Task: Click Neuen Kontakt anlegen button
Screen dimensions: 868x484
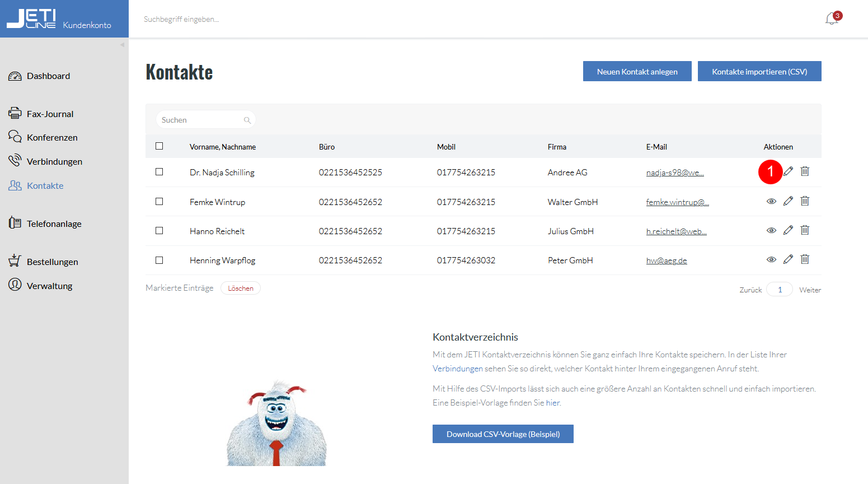Action: point(637,71)
